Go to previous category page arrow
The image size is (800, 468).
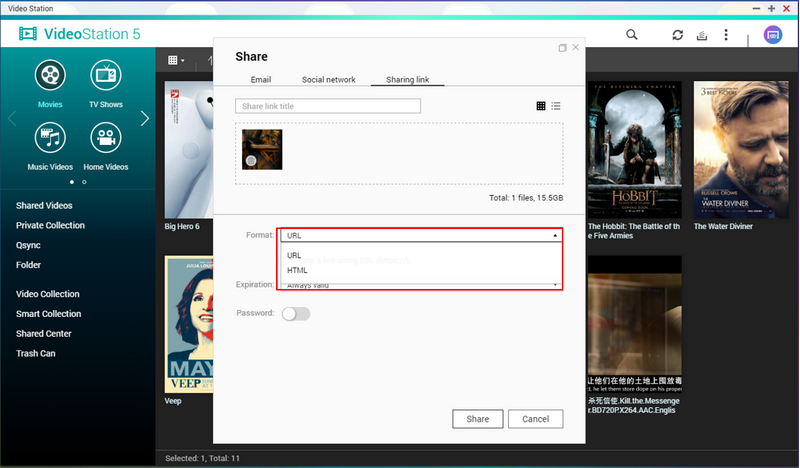12,118
